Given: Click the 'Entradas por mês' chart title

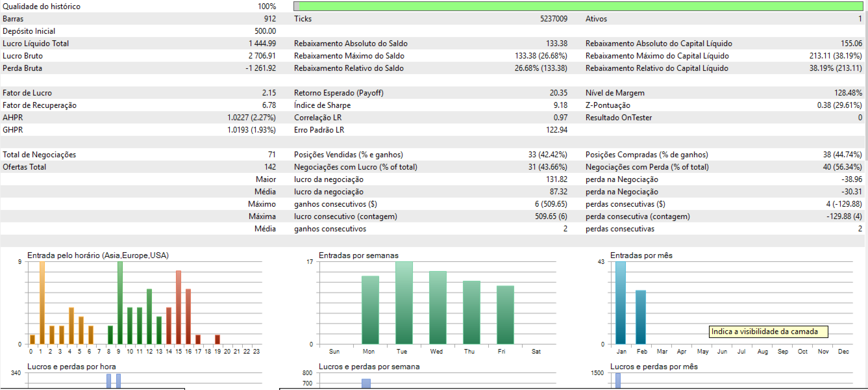Looking at the screenshot, I should 641,255.
